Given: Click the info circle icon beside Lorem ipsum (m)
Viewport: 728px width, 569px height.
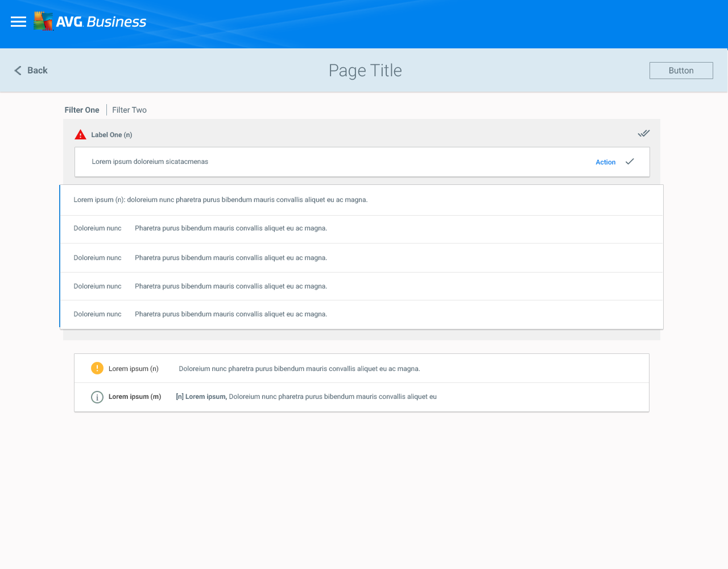Looking at the screenshot, I should coord(97,397).
